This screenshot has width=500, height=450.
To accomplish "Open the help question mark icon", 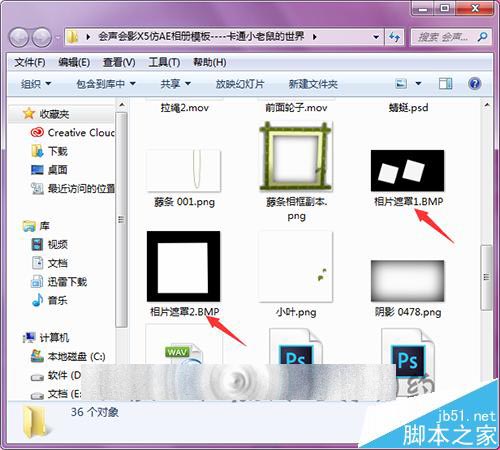I will coord(475,83).
